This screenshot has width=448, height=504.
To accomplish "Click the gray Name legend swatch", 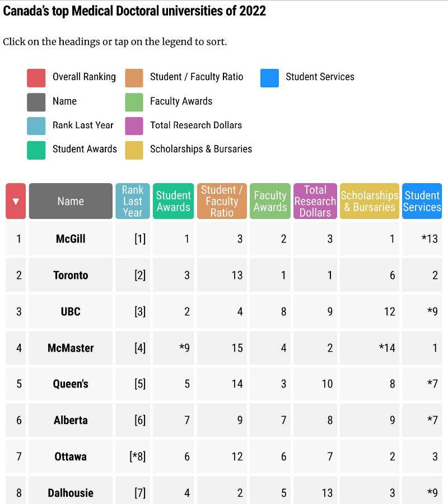I will [36, 102].
